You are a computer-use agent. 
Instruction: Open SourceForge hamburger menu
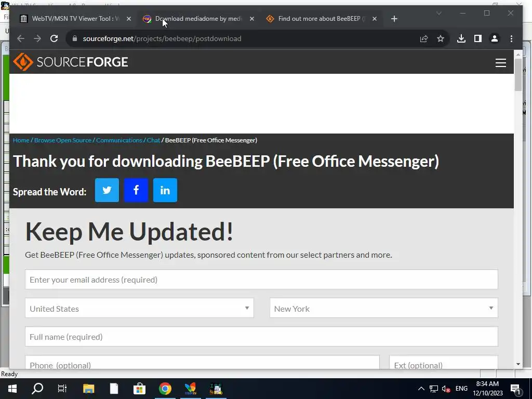500,63
